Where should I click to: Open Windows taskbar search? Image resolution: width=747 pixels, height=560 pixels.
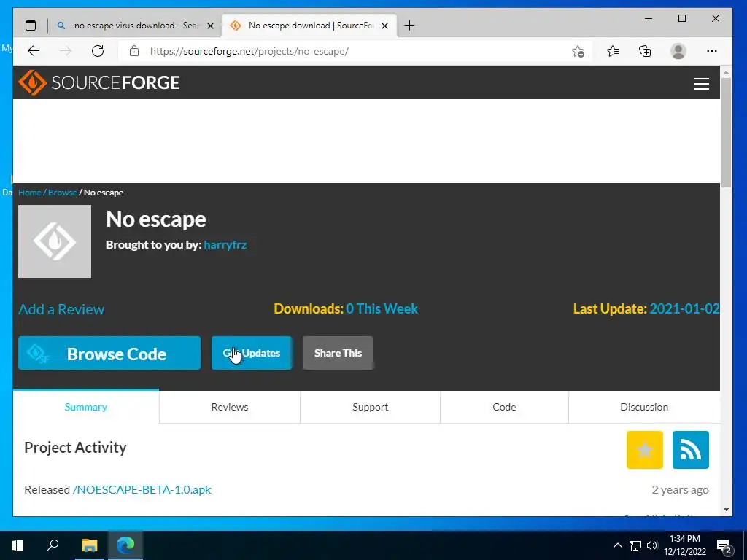(x=53, y=545)
